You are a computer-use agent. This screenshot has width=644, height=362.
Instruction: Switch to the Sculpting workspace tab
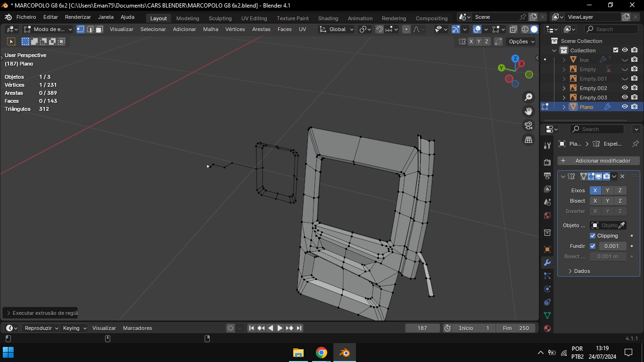tap(220, 18)
